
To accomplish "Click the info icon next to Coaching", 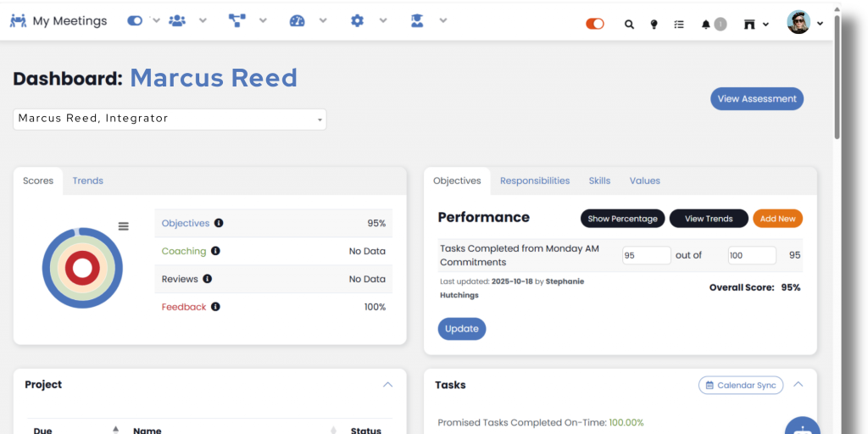I will [x=215, y=251].
